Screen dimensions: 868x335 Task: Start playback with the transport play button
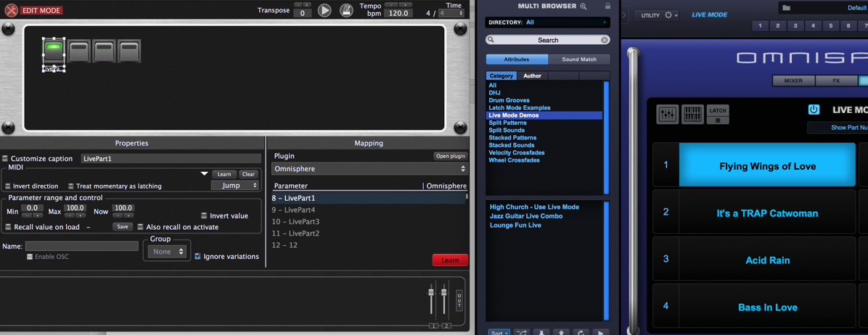tap(324, 10)
